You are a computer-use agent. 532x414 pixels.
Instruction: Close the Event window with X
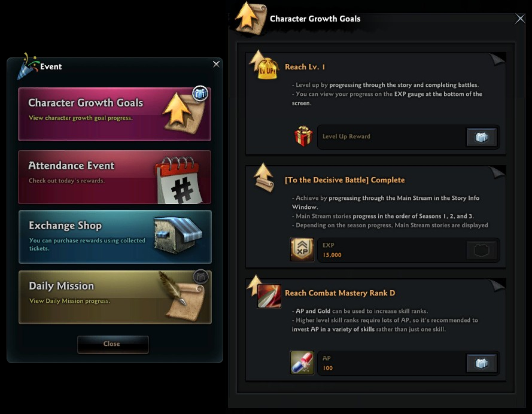click(216, 64)
